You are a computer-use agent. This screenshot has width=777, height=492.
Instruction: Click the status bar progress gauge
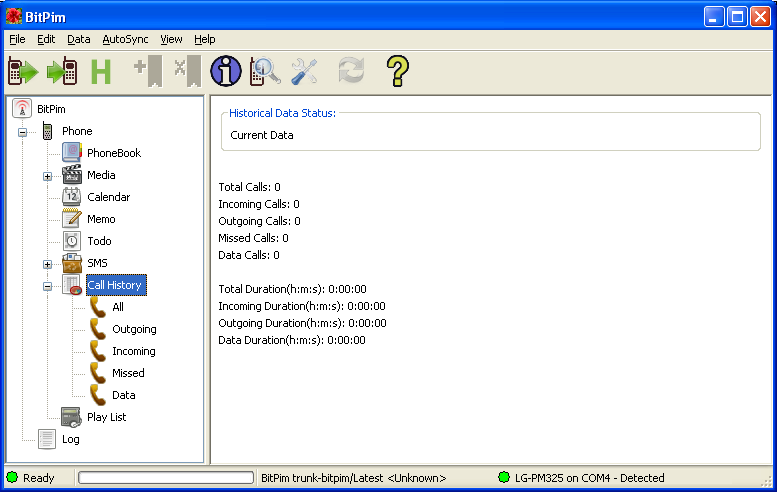[166, 478]
